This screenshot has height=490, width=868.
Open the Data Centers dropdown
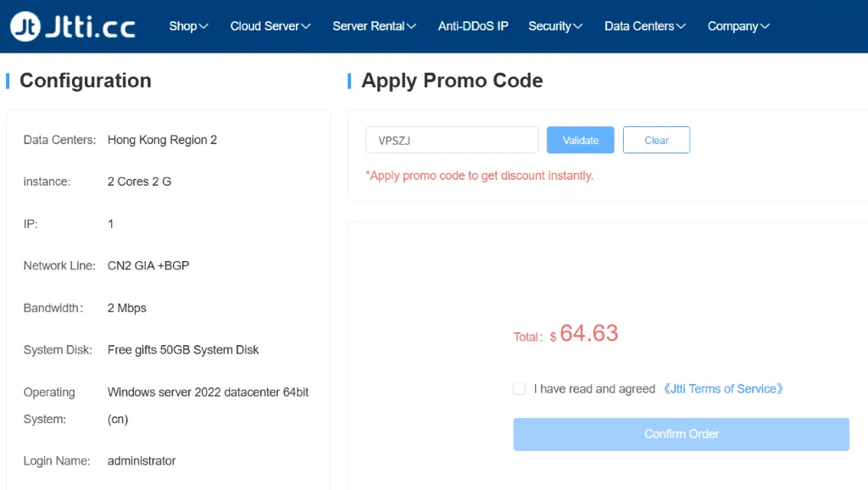tap(639, 26)
